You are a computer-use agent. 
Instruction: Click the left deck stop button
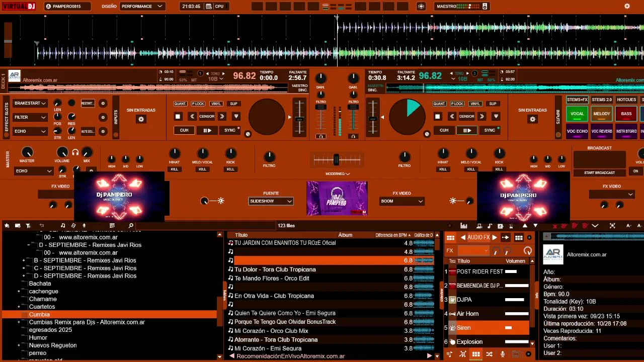[x=178, y=117]
